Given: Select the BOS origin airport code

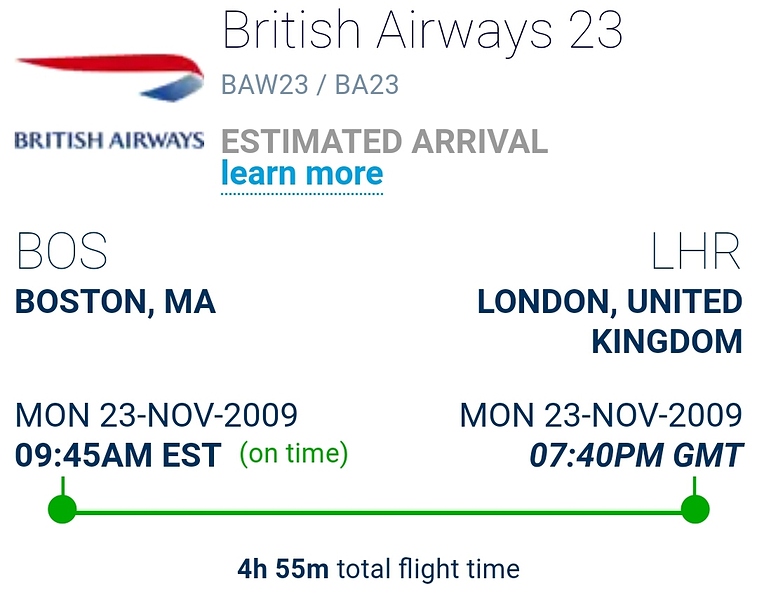Looking at the screenshot, I should (62, 253).
